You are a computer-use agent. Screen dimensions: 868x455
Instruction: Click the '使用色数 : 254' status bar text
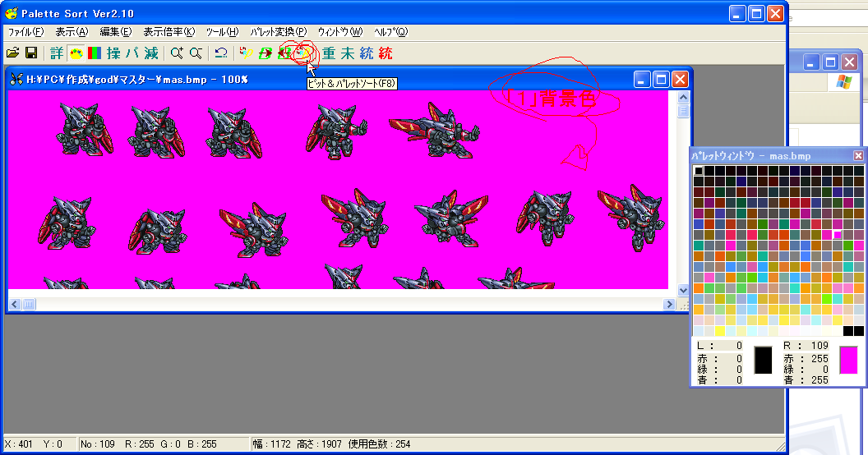pyautogui.click(x=379, y=444)
